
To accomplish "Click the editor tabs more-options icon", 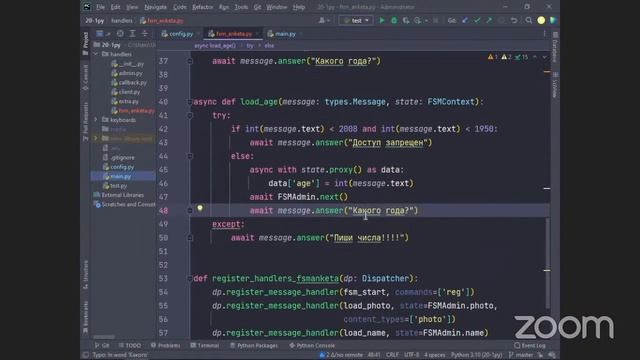I will [x=544, y=34].
